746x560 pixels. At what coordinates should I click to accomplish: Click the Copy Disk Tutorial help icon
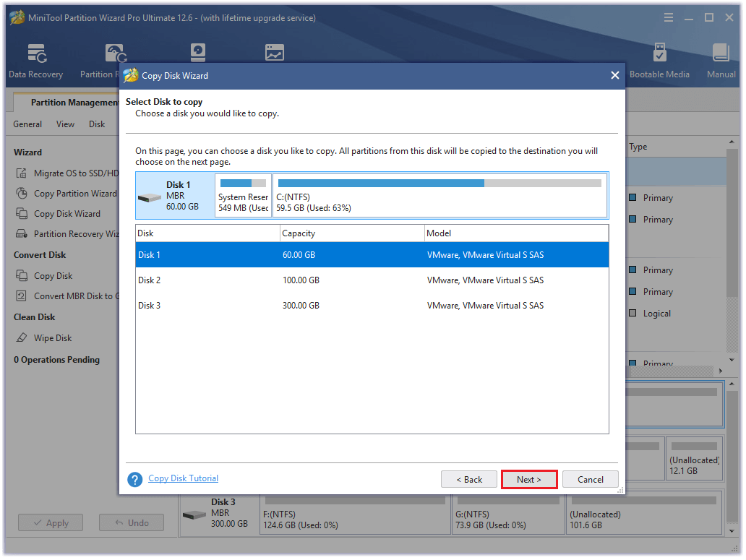point(134,480)
